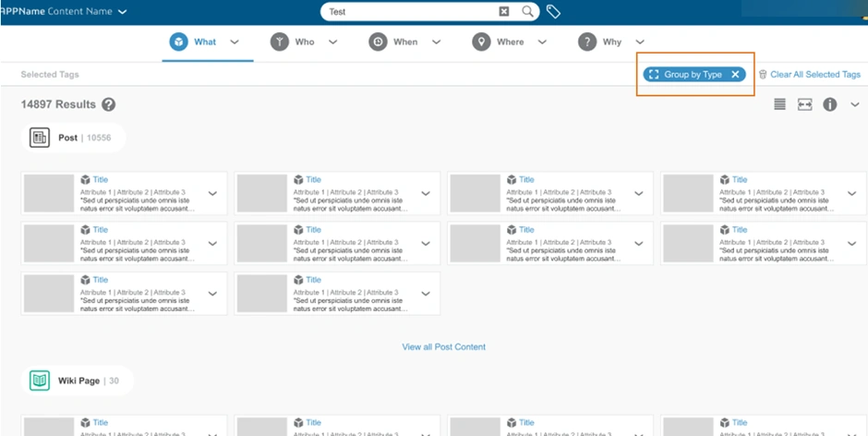Click the trash icon for clearing tags
The height and width of the screenshot is (436, 868).
763,74
